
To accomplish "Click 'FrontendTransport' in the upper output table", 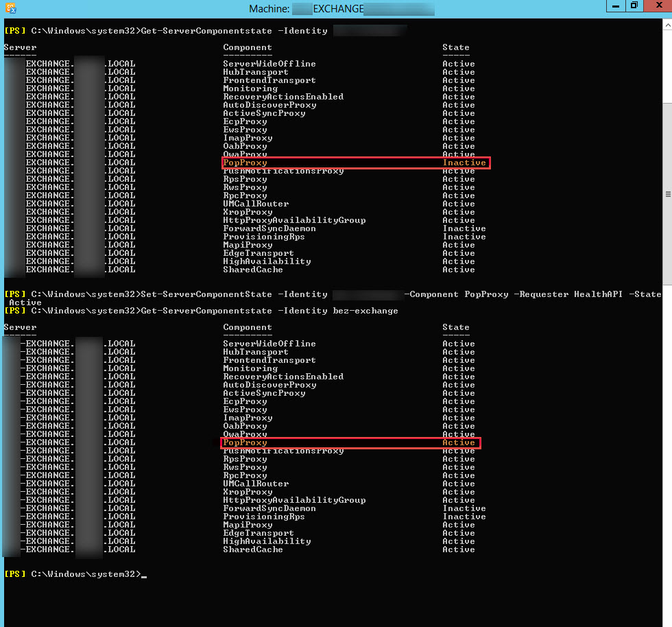I will click(269, 80).
